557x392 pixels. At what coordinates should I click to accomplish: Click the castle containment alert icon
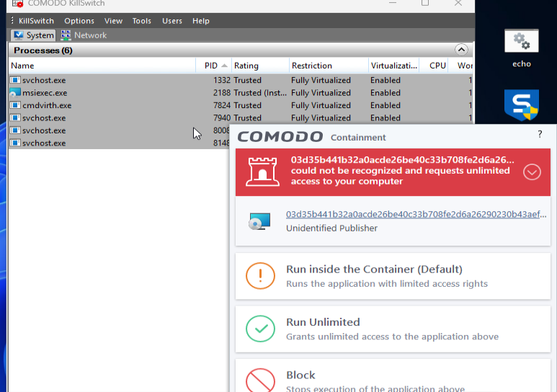pos(262,172)
